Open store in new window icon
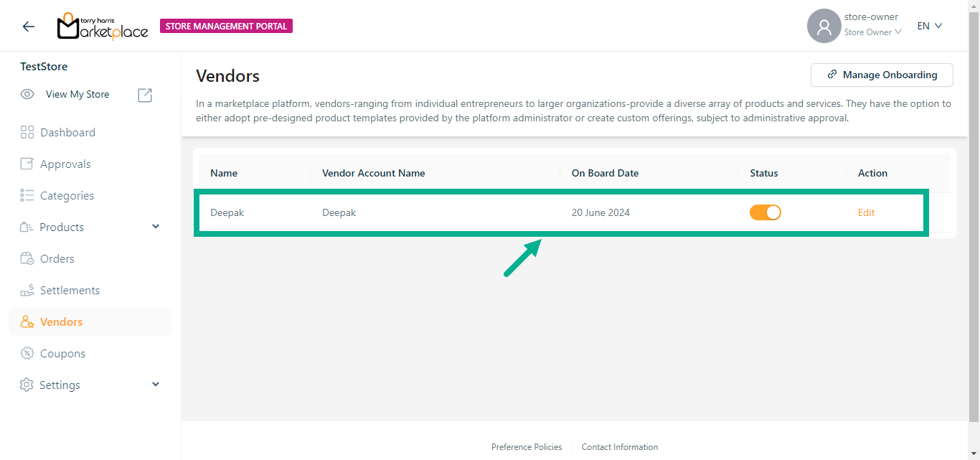Screen dimensions: 980x460 pyautogui.click(x=145, y=95)
